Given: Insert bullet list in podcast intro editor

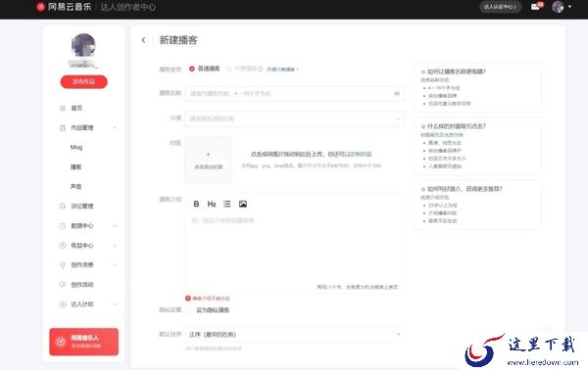Looking at the screenshot, I should (227, 204).
